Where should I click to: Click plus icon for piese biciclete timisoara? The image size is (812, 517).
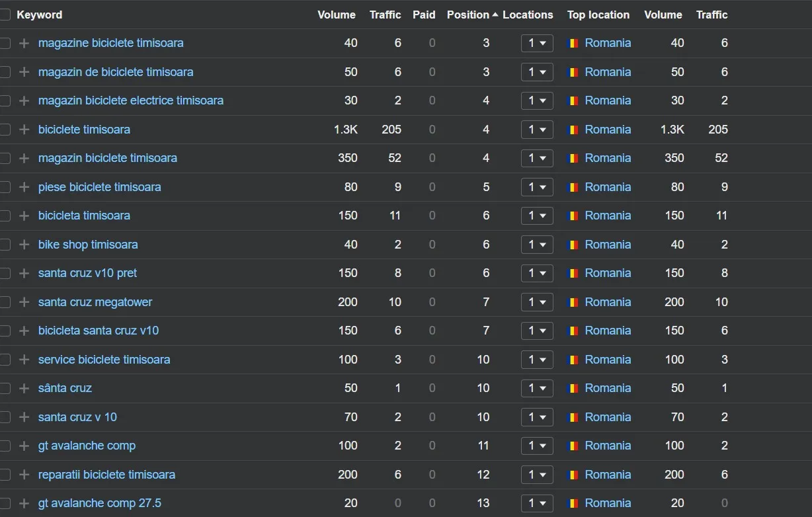coord(24,187)
